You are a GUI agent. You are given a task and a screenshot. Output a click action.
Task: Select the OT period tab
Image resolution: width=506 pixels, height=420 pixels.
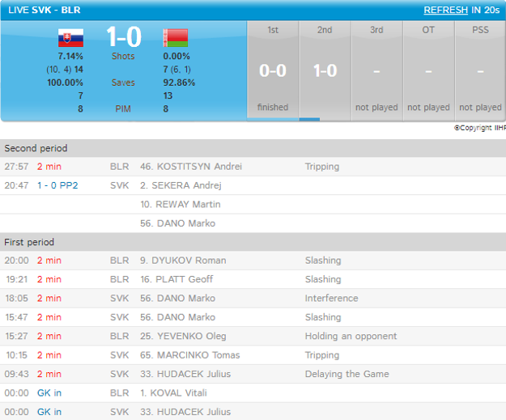(x=428, y=70)
